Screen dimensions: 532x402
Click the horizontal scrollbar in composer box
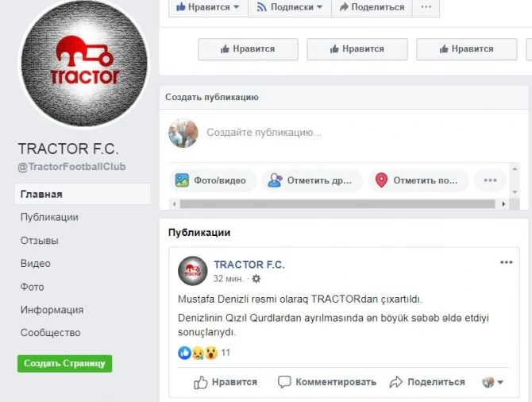tap(337, 204)
